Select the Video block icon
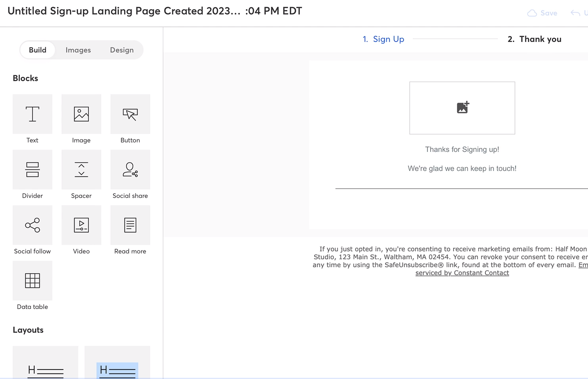This screenshot has height=379, width=588. click(81, 225)
